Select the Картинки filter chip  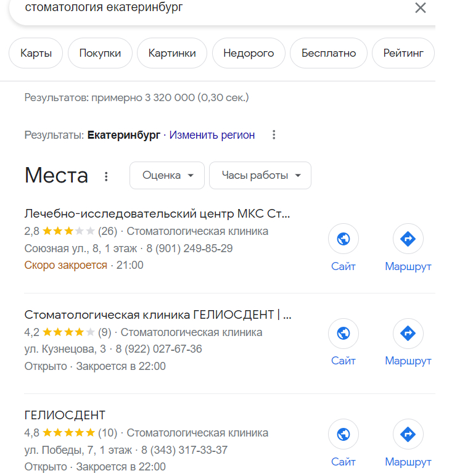(x=172, y=53)
